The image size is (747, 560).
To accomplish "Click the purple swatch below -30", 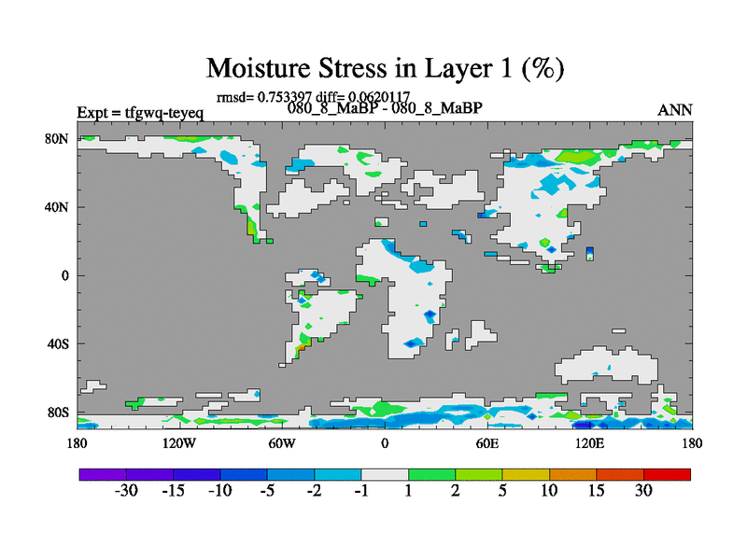I will pos(103,474).
